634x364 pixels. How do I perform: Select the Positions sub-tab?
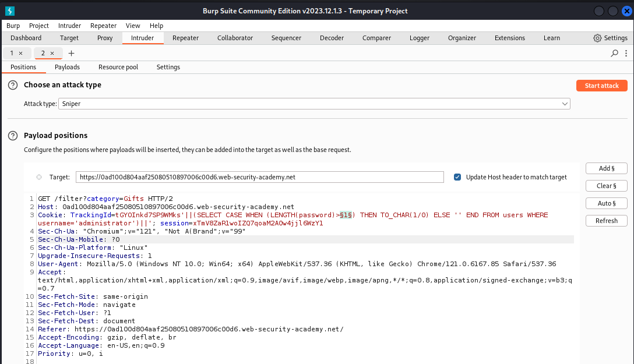coord(23,67)
